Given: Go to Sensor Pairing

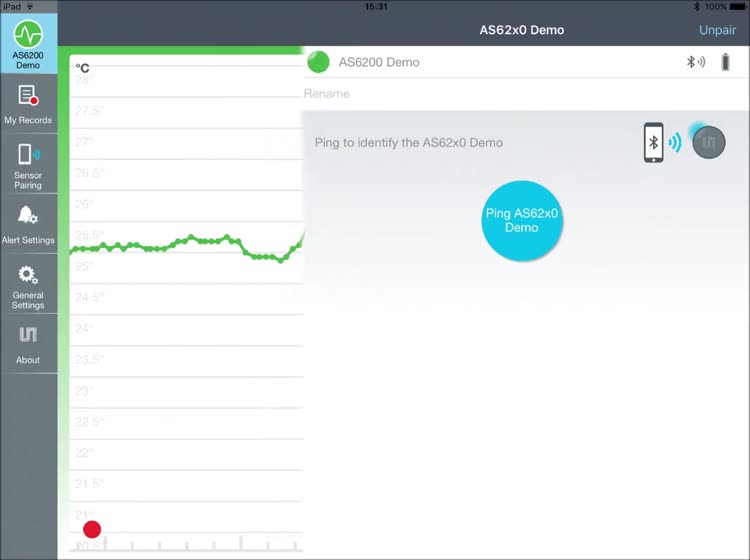Looking at the screenshot, I should point(28,164).
